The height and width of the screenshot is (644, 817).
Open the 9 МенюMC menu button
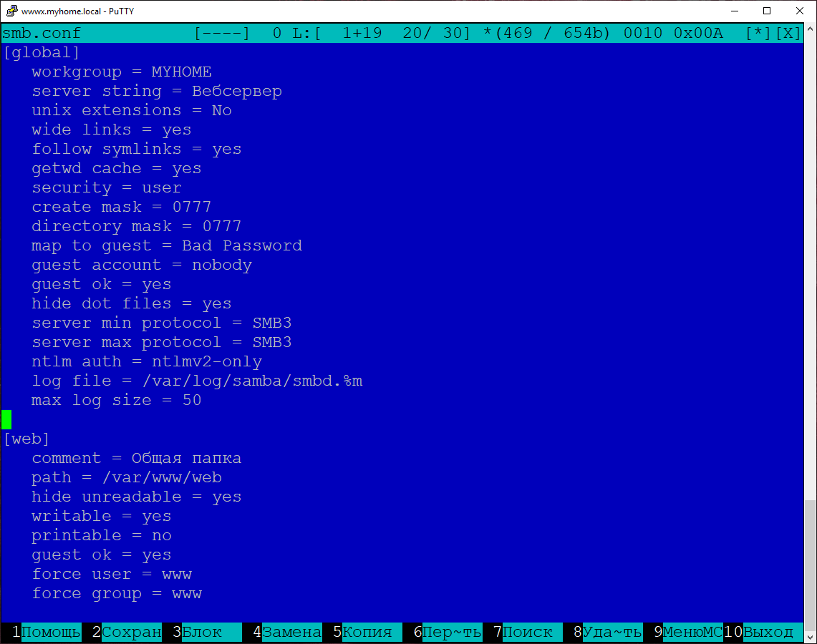(x=688, y=632)
